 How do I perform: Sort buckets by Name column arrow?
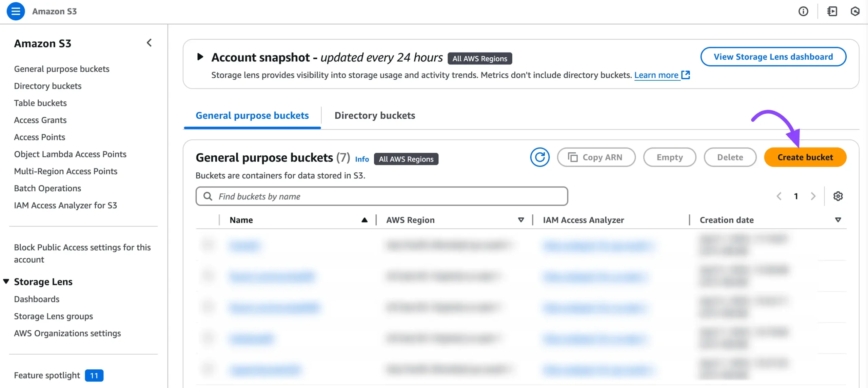click(364, 220)
